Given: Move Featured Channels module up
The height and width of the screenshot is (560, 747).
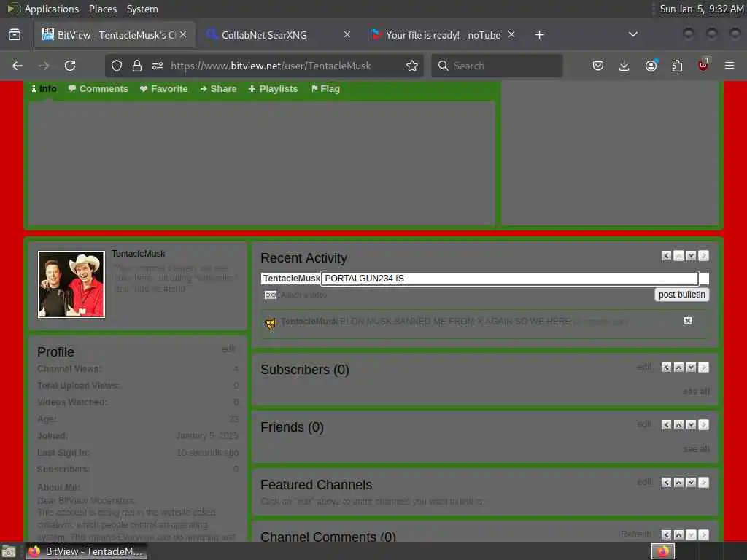Looking at the screenshot, I should (x=679, y=483).
